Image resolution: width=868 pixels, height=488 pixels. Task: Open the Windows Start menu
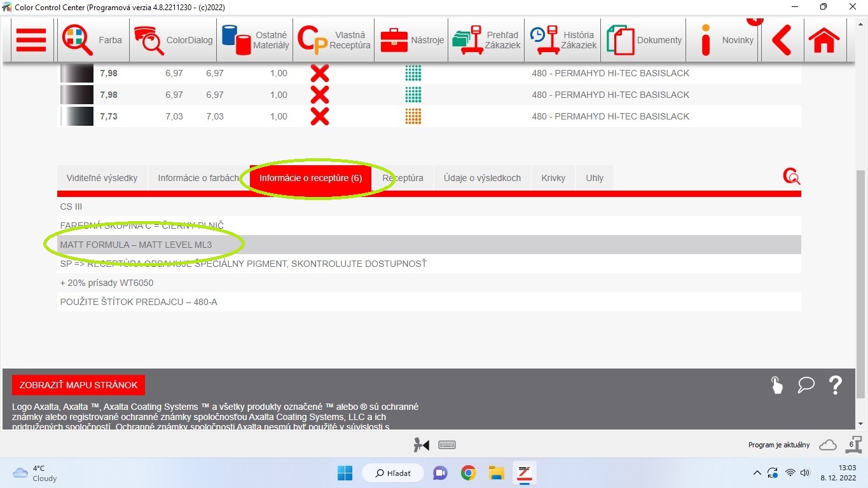click(x=345, y=473)
